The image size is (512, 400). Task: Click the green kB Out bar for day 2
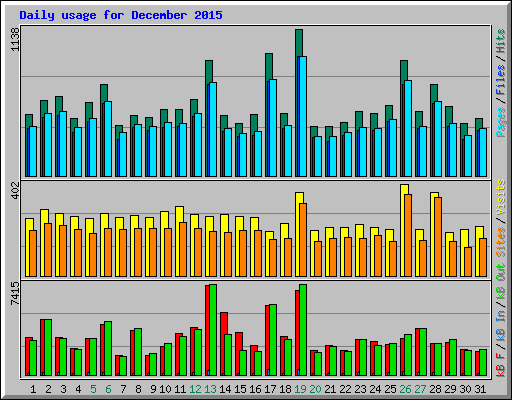48,347
